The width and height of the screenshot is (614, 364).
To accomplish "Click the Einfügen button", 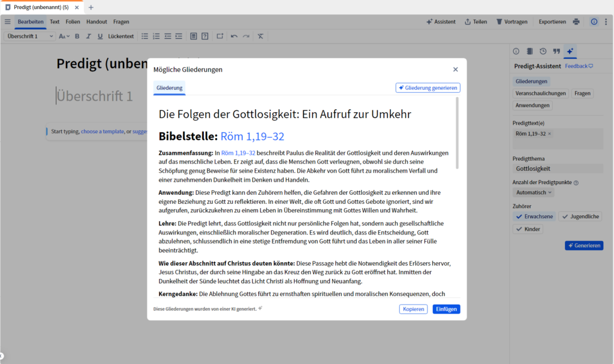I will pyautogui.click(x=446, y=309).
